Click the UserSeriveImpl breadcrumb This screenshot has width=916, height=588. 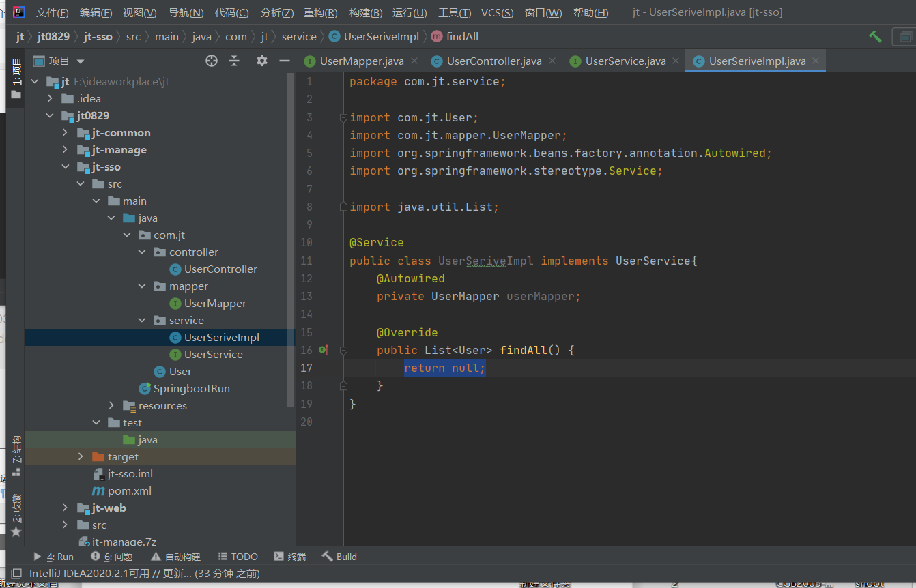pos(374,37)
